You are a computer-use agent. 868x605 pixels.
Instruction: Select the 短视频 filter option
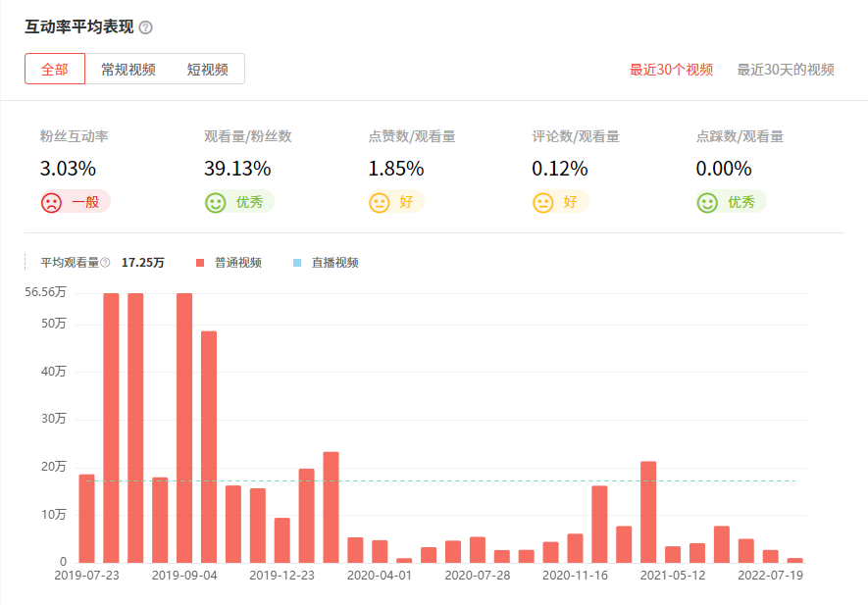pos(208,69)
